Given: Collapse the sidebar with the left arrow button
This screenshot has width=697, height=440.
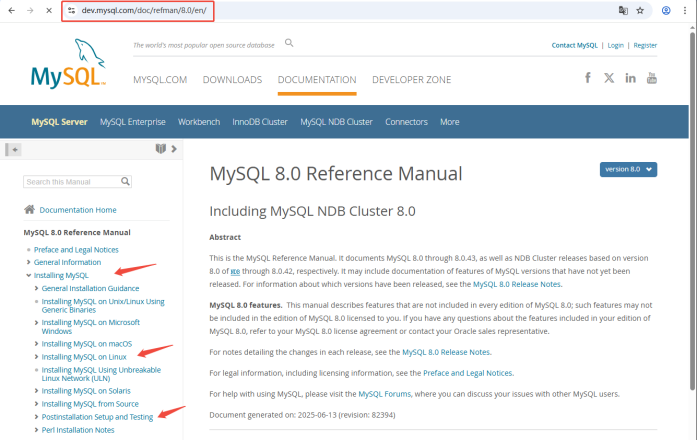Looking at the screenshot, I should [x=13, y=149].
